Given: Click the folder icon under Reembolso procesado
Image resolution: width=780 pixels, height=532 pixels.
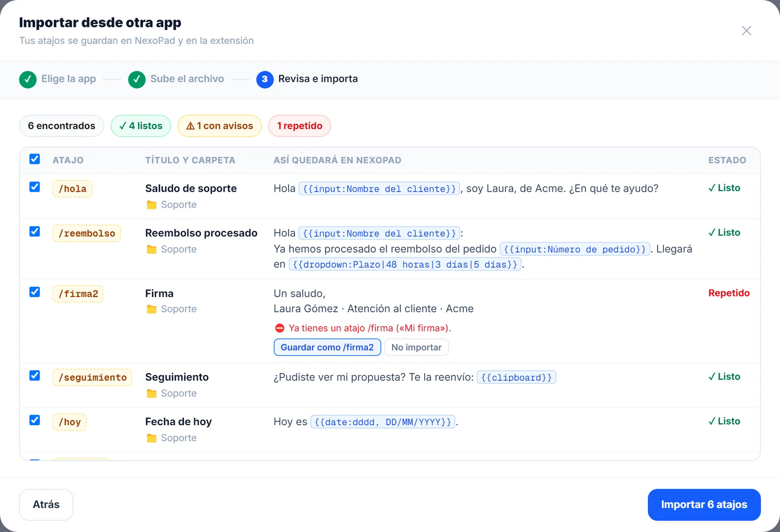Looking at the screenshot, I should point(152,249).
